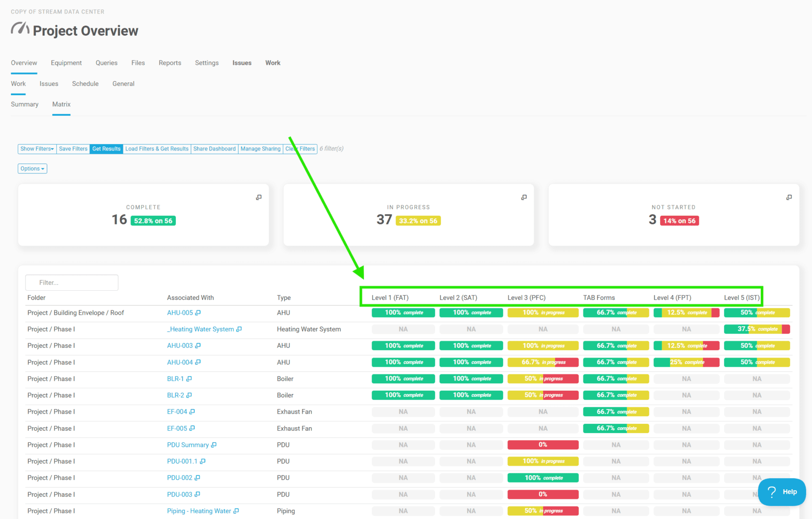Open external link icon next to PDU-003

point(197,494)
